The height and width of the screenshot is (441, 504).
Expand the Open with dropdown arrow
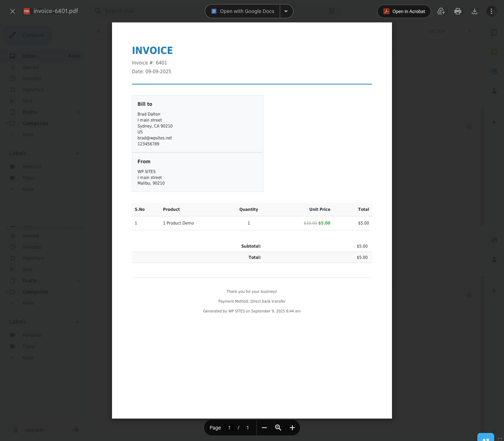(286, 11)
